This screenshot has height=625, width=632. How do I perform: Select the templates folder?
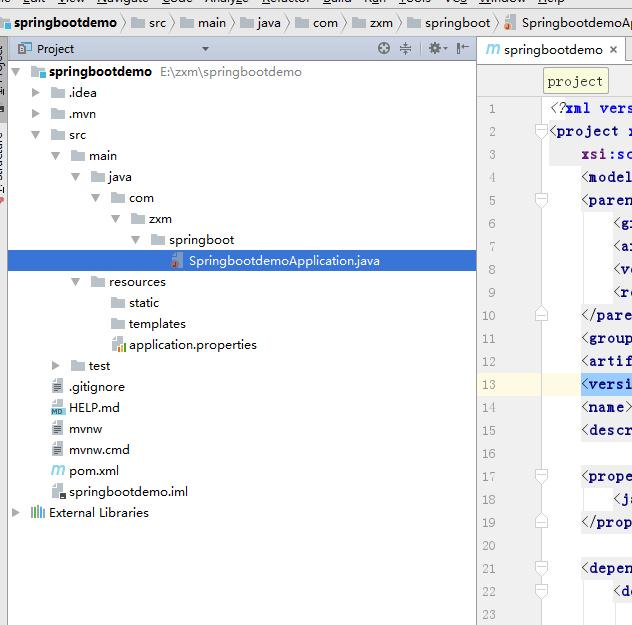point(157,324)
